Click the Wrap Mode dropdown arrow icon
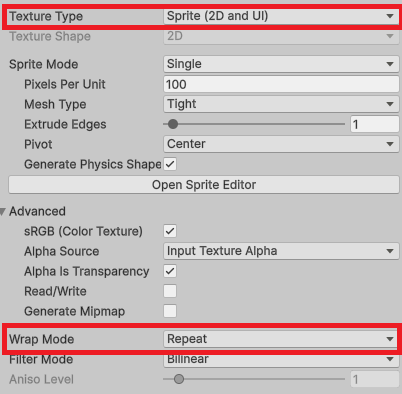 390,339
